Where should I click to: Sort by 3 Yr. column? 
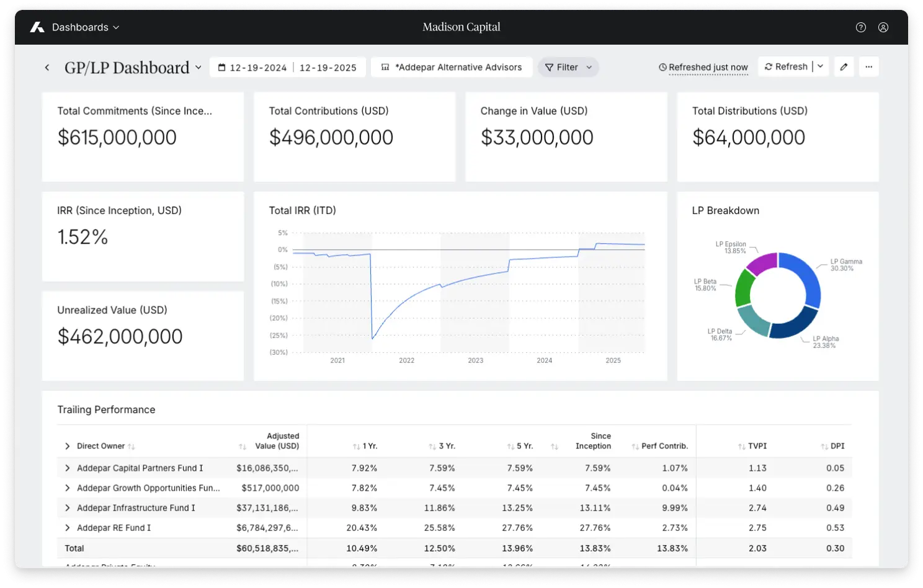432,447
